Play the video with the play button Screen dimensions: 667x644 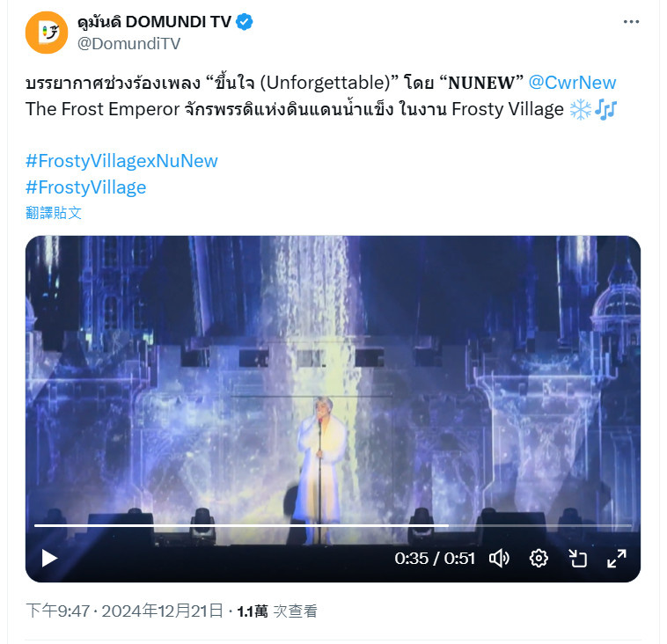50,558
